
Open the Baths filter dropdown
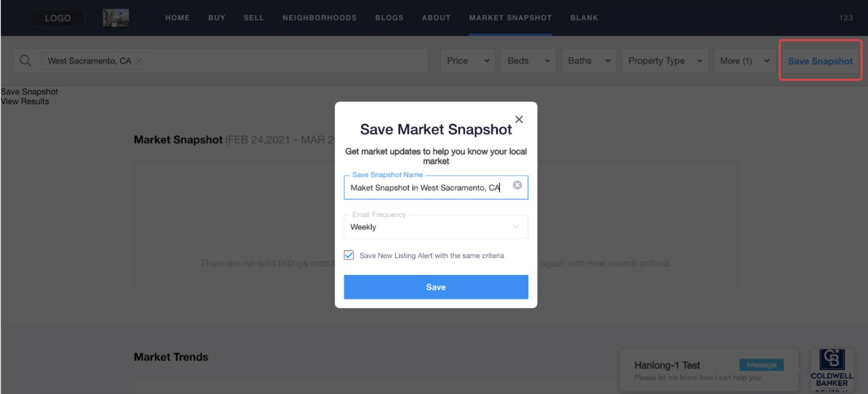coord(589,60)
